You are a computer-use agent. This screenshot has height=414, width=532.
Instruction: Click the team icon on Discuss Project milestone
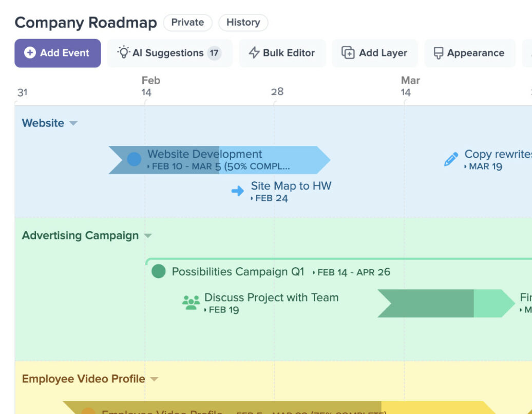(x=191, y=303)
